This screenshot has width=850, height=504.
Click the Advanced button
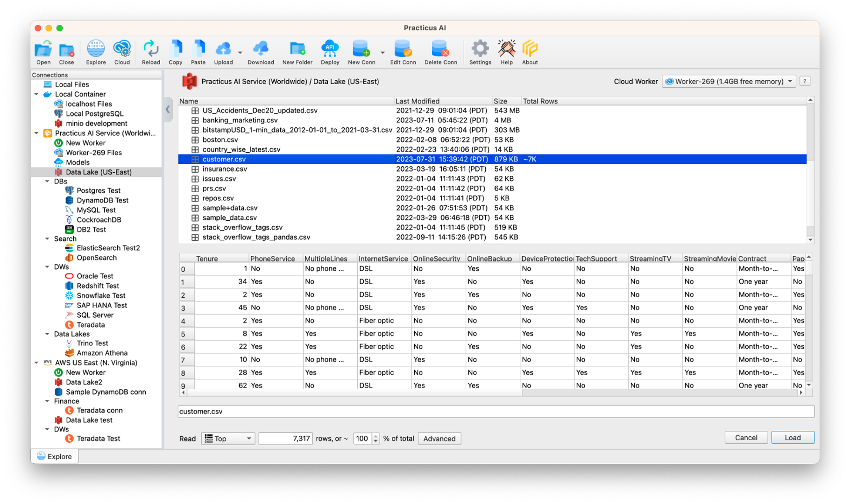(439, 439)
